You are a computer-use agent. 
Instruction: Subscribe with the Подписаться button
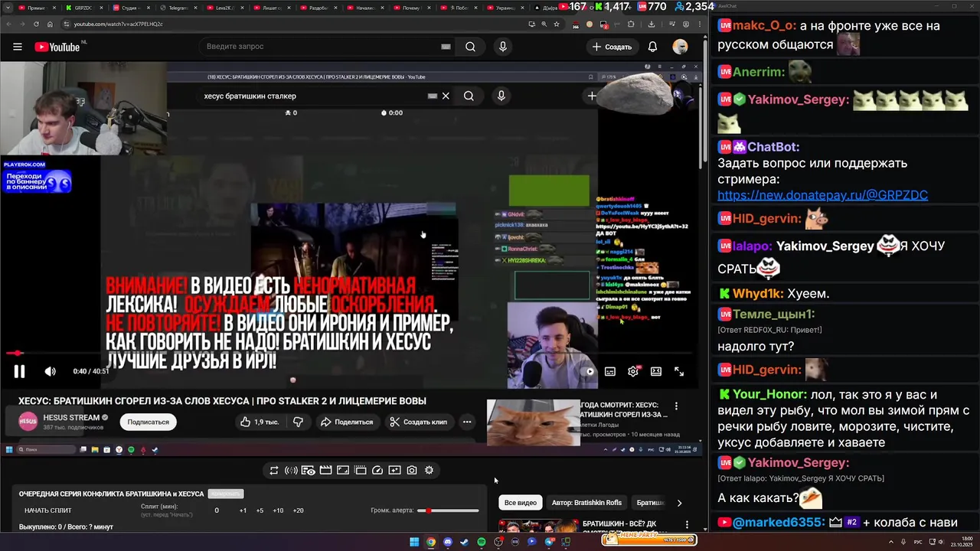point(148,422)
